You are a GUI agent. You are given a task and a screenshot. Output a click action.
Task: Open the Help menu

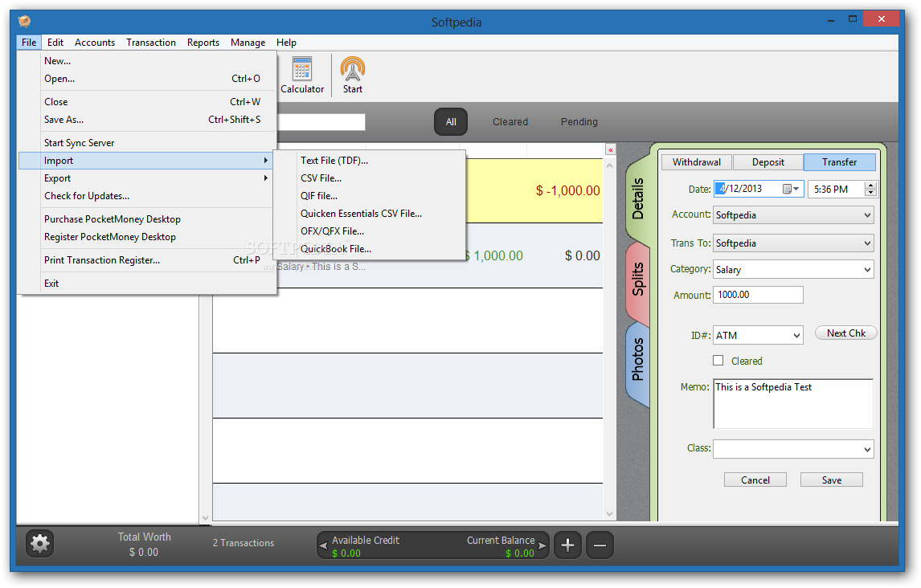tap(287, 43)
